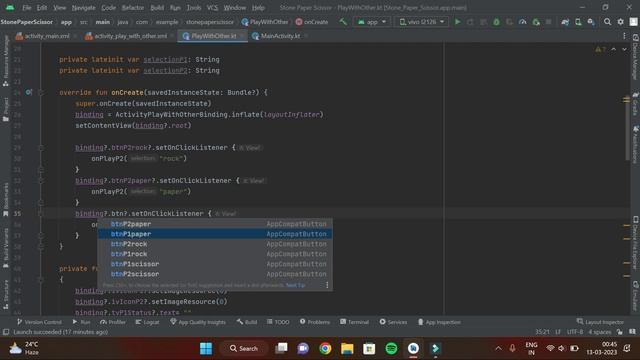This screenshot has height=360, width=640.
Task: Open Search Everywhere magnifier icon
Action: (x=607, y=22)
